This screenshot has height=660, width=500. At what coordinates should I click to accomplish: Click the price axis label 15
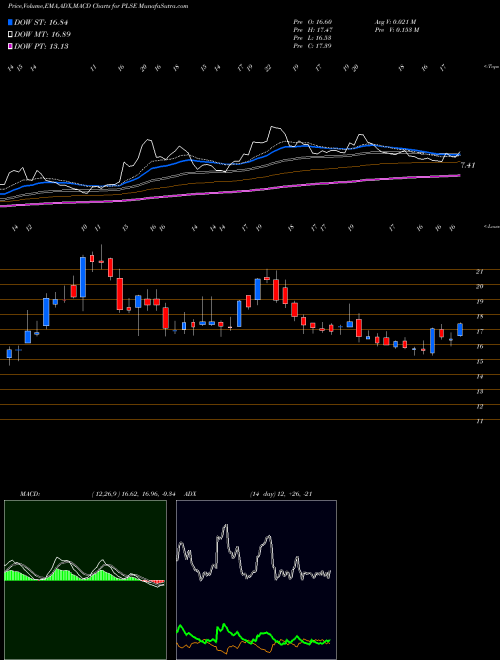pos(479,362)
